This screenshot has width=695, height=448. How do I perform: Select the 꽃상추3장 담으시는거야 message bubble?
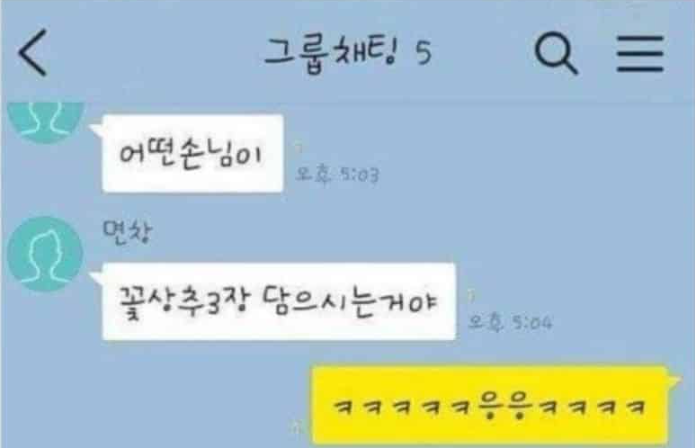click(278, 301)
